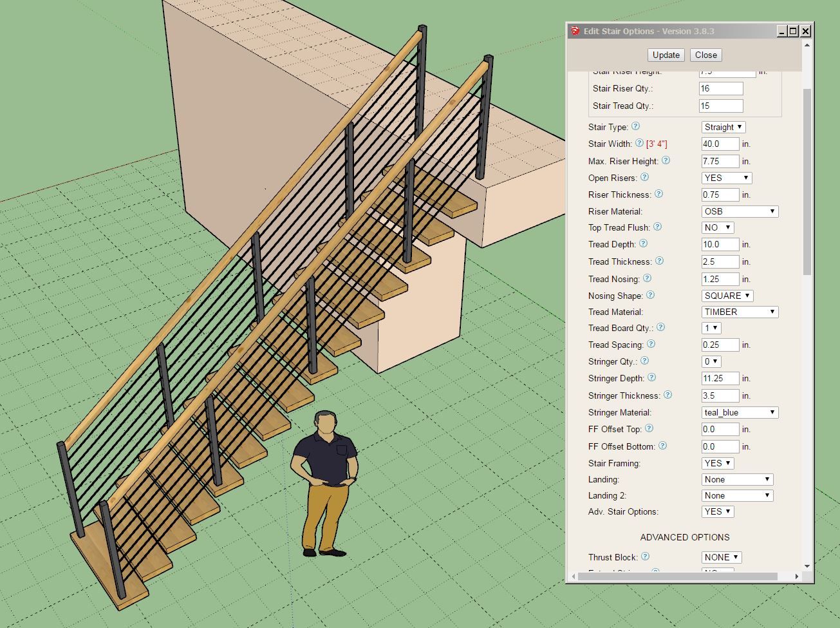The height and width of the screenshot is (628, 840).
Task: Click the Tread Depth input field
Action: tap(720, 245)
